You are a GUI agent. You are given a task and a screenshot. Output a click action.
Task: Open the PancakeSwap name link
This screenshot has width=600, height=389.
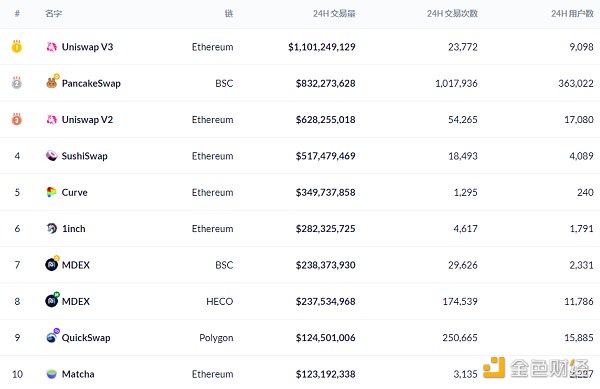pyautogui.click(x=91, y=83)
